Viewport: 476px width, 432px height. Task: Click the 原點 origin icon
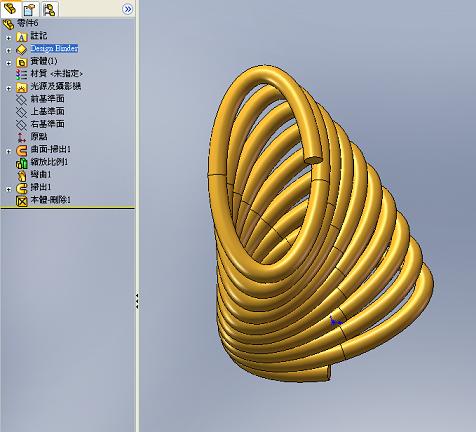22,137
